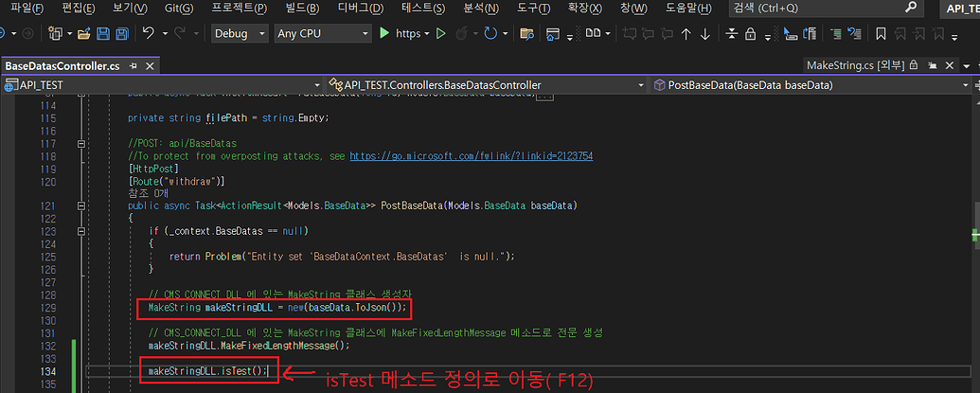Open the 보기(V) menu

(130, 9)
